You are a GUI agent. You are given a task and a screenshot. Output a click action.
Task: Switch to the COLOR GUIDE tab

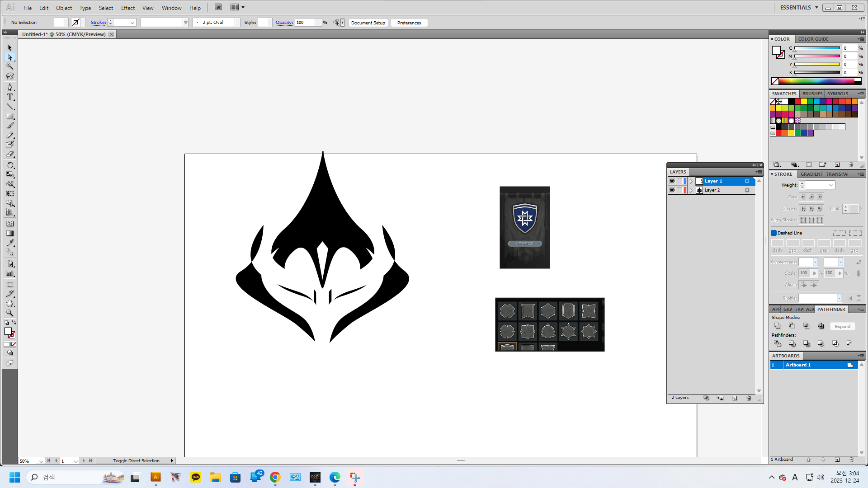813,39
